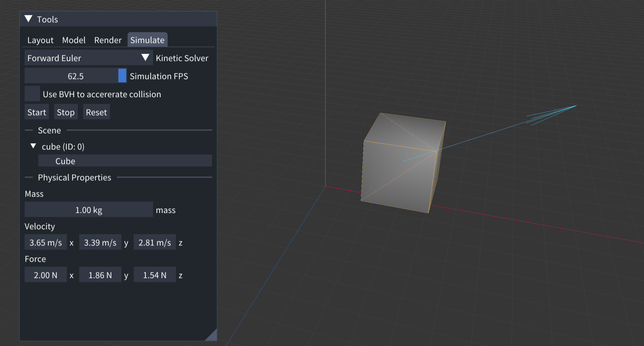The height and width of the screenshot is (346, 644).
Task: Click the velocity y field
Action: (100, 242)
